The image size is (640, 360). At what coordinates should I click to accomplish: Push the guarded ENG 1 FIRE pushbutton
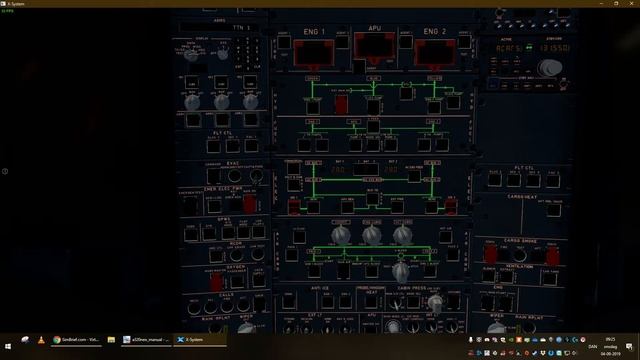click(313, 54)
